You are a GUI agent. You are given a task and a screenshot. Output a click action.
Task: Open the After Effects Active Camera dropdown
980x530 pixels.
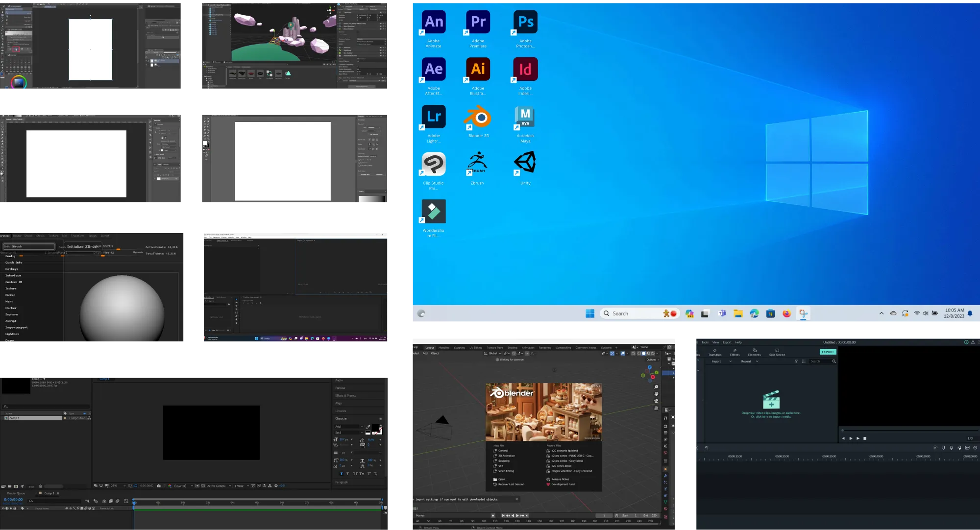pyautogui.click(x=218, y=486)
